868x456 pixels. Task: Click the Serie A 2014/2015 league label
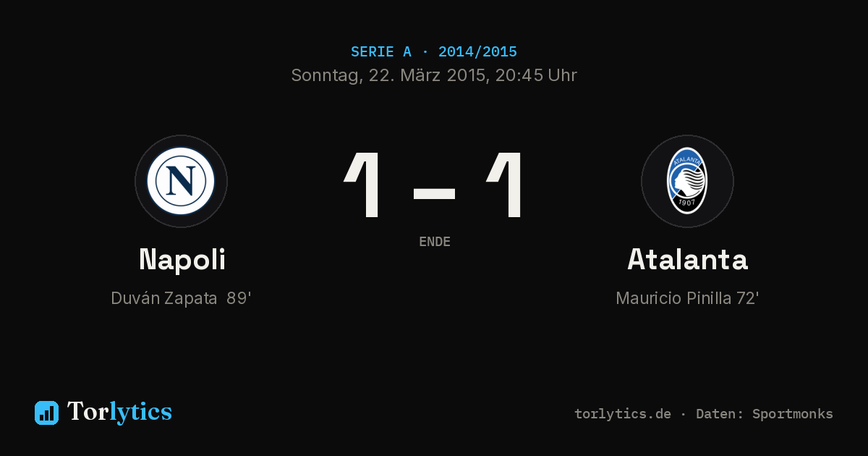(434, 52)
